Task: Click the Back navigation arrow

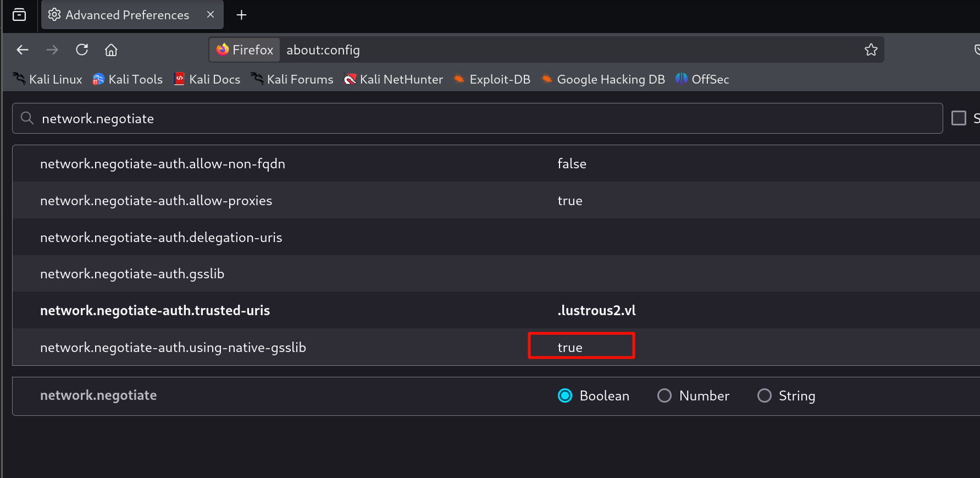Action: pyautogui.click(x=23, y=50)
